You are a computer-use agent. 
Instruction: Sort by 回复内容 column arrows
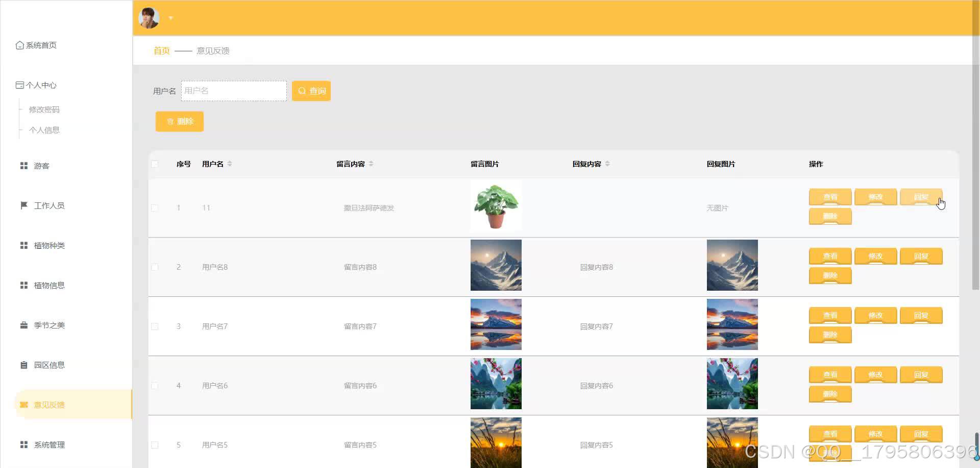(x=607, y=164)
